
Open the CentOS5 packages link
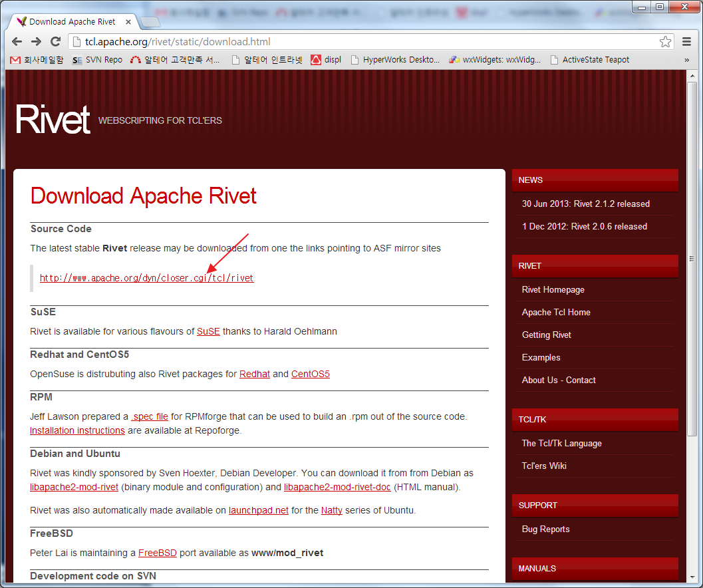click(310, 374)
